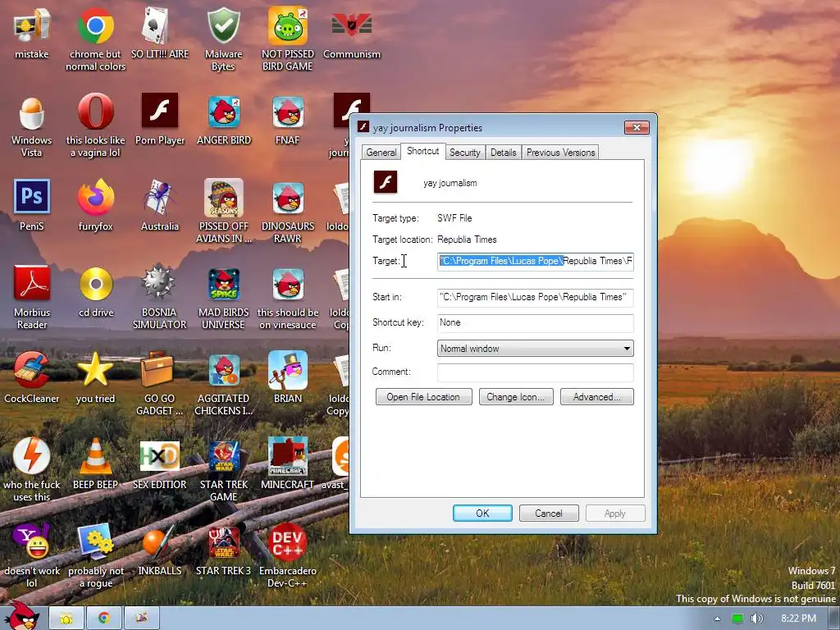This screenshot has height=630, width=840.
Task: Open the Angry Birds Start button
Action: 22,616
